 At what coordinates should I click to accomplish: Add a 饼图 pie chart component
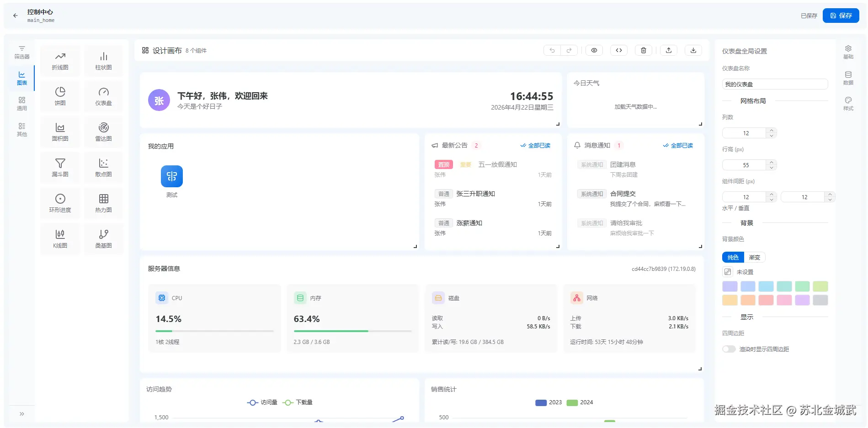click(x=60, y=97)
